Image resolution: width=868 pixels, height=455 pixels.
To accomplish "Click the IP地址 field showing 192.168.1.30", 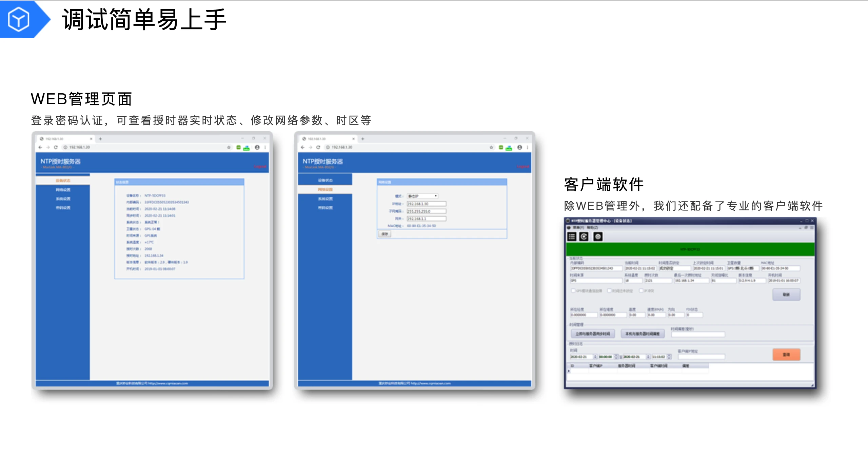I will pyautogui.click(x=427, y=204).
